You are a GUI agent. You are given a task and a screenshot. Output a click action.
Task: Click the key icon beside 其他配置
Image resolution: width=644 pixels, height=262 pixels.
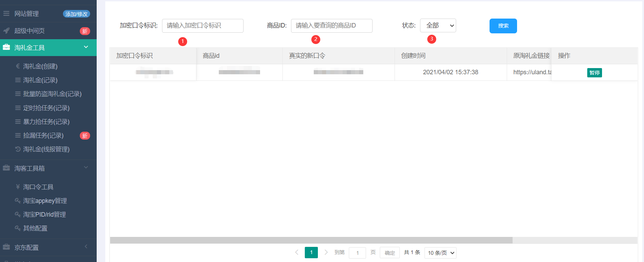(18, 228)
